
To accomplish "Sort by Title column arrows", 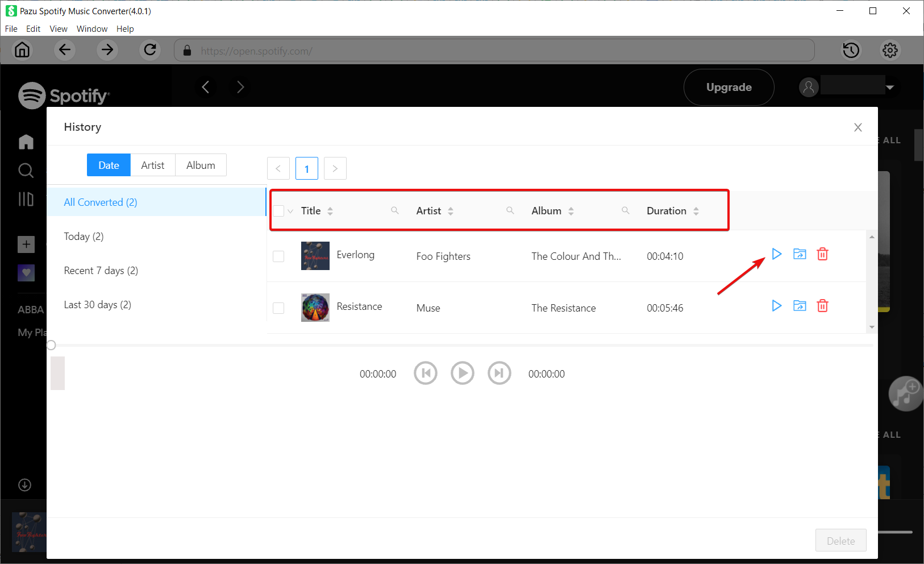I will click(330, 211).
